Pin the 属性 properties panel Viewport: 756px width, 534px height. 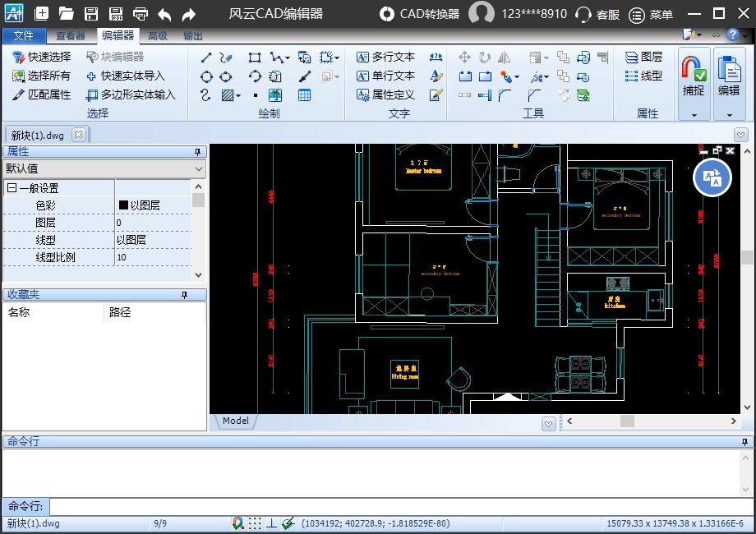pos(197,152)
